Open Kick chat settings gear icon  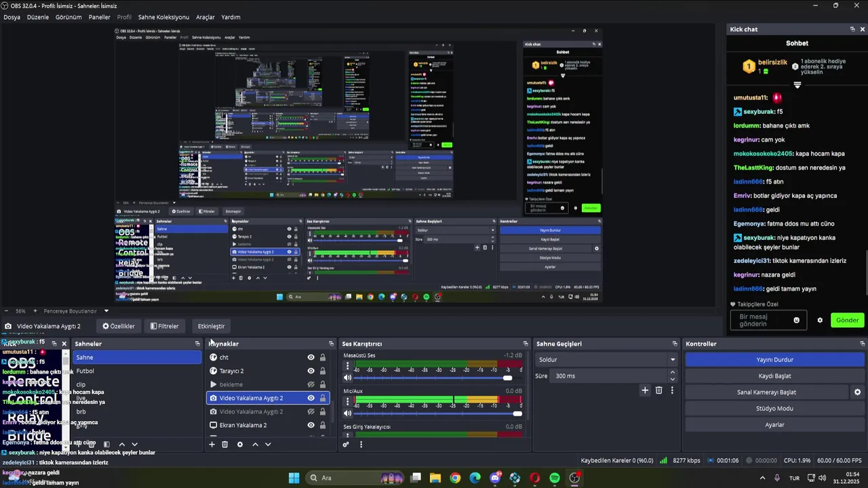(820, 320)
